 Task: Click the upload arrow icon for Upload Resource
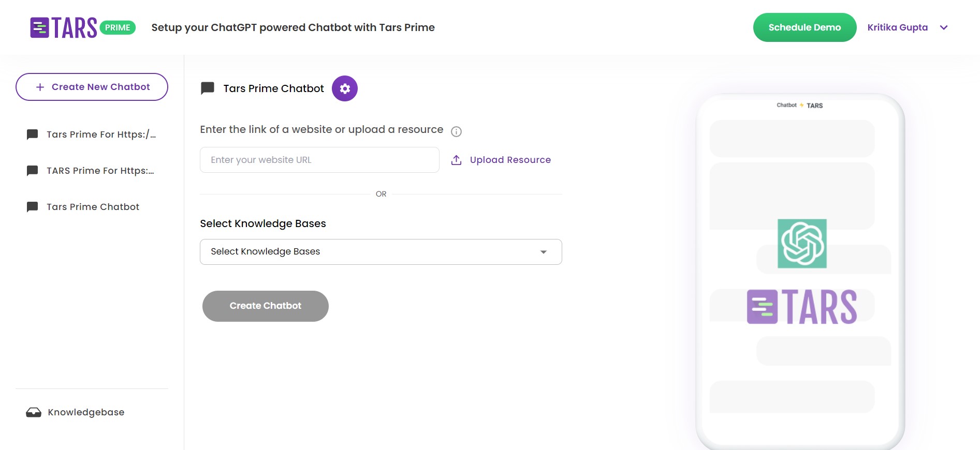pyautogui.click(x=456, y=160)
